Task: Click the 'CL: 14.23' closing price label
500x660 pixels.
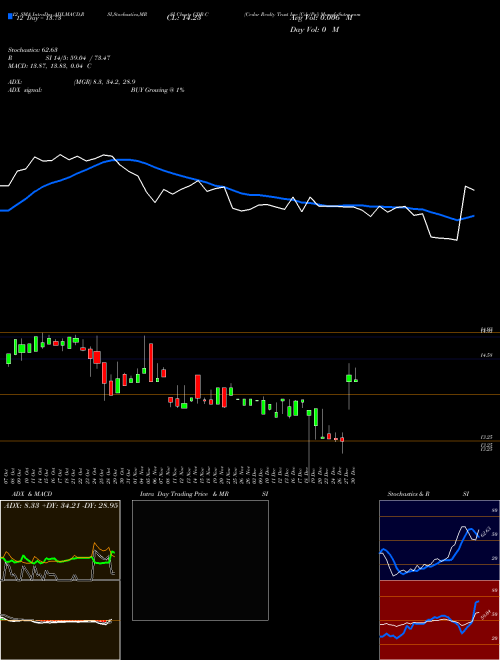Action: click(184, 18)
